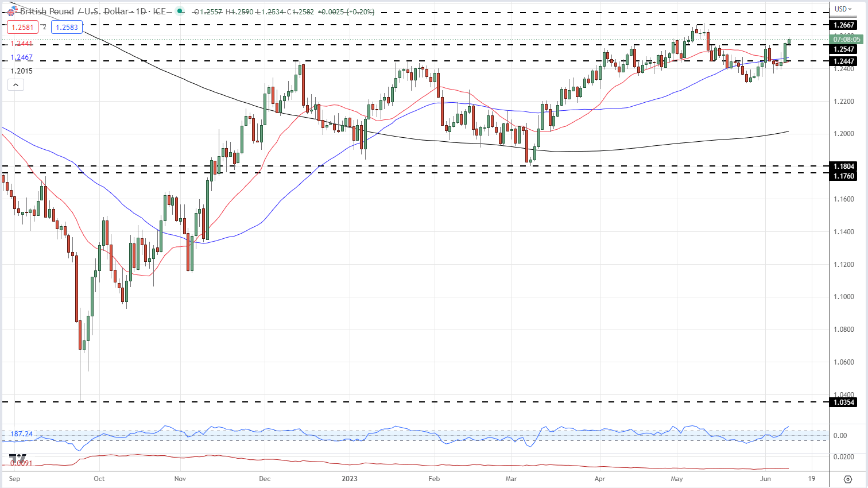This screenshot has height=488, width=868.
Task: Select the 1.2667 price level label
Action: [x=844, y=25]
